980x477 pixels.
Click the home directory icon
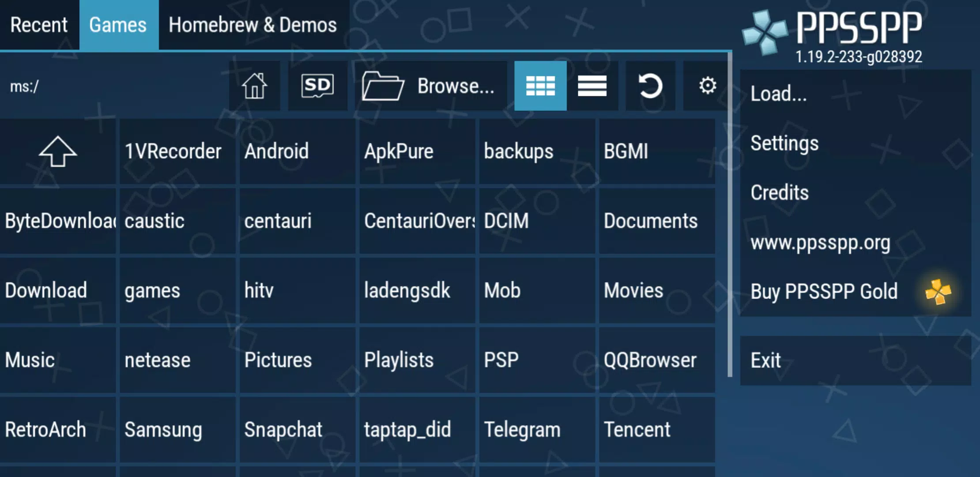click(254, 86)
